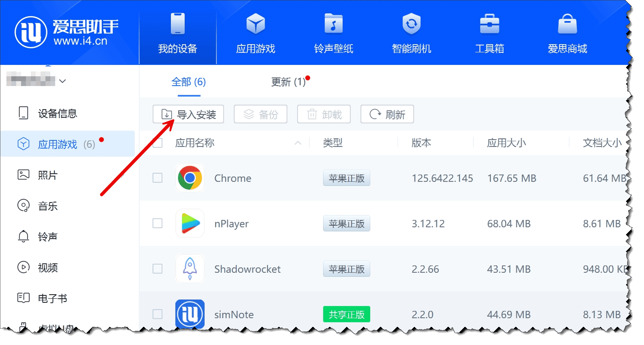644x345 pixels.
Task: Open the 应用游戏 top navigation tab
Action: (255, 33)
